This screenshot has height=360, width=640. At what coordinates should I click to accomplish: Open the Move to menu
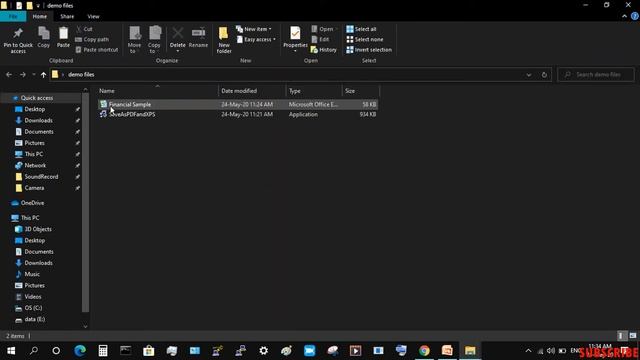[x=134, y=40]
